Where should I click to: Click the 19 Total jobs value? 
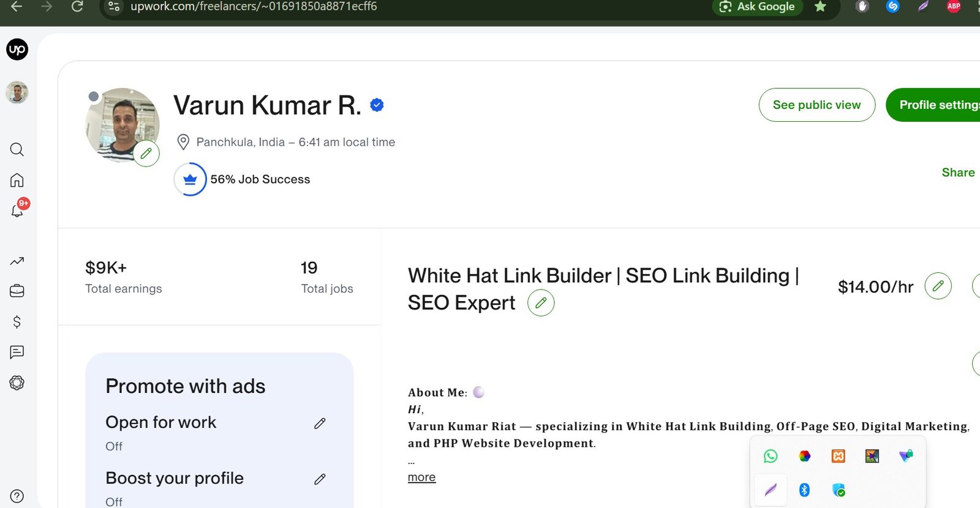tap(309, 268)
